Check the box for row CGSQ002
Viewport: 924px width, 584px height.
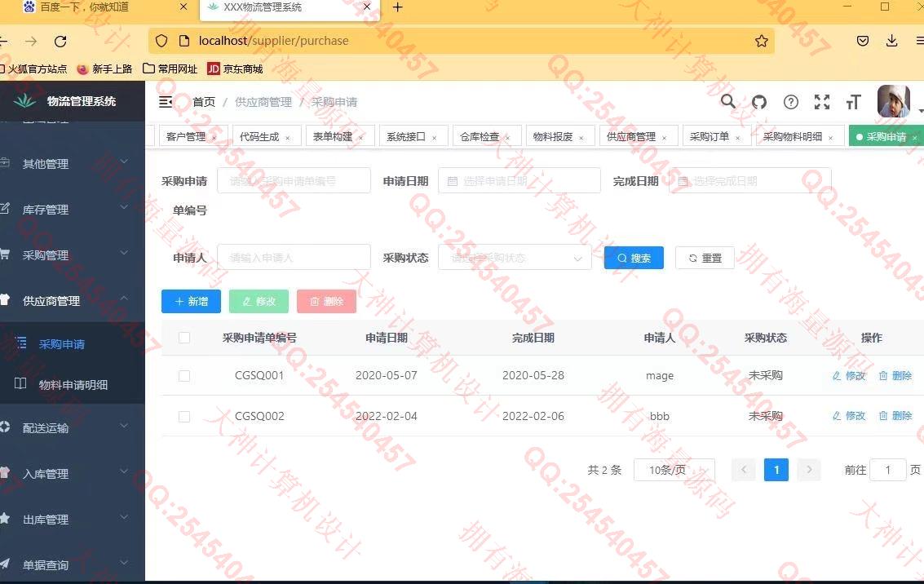click(184, 417)
